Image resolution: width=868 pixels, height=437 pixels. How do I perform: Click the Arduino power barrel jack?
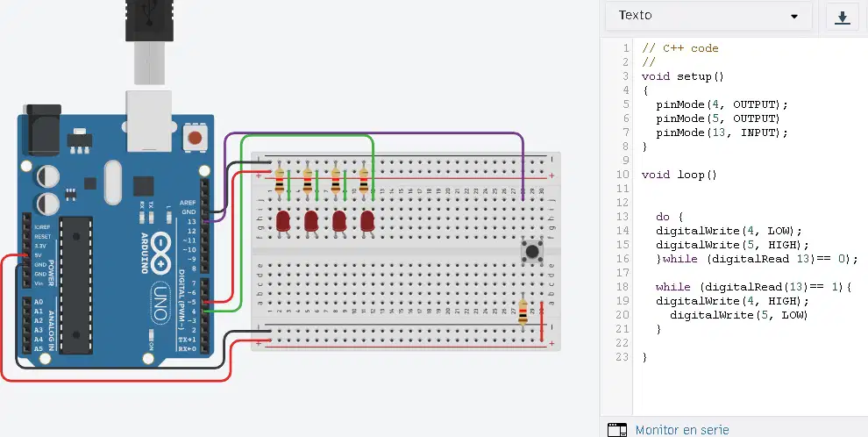coord(43,130)
